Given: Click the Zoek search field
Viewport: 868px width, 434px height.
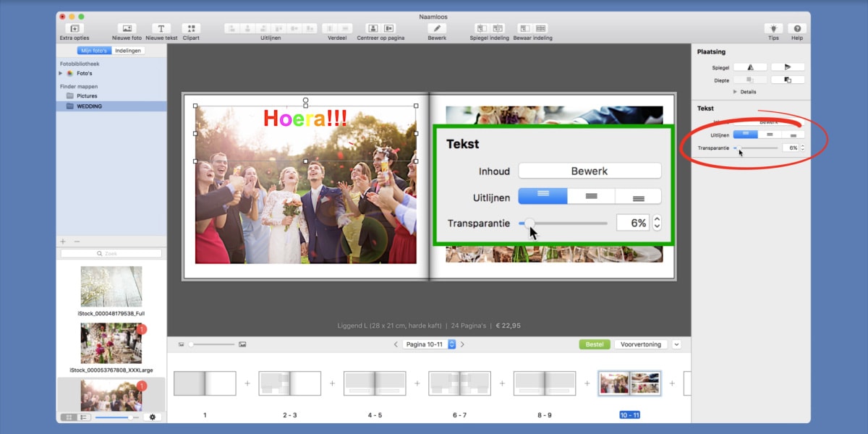Looking at the screenshot, I should click(111, 254).
